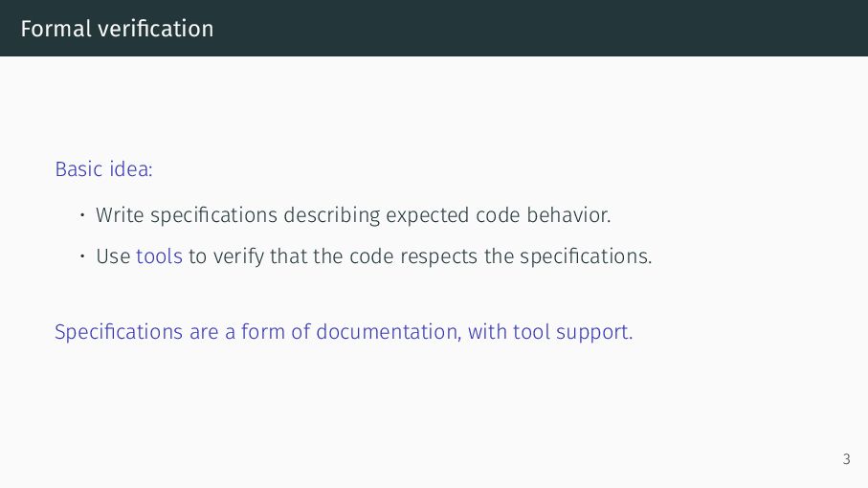Click "behavior." ending the first bullet

point(568,214)
